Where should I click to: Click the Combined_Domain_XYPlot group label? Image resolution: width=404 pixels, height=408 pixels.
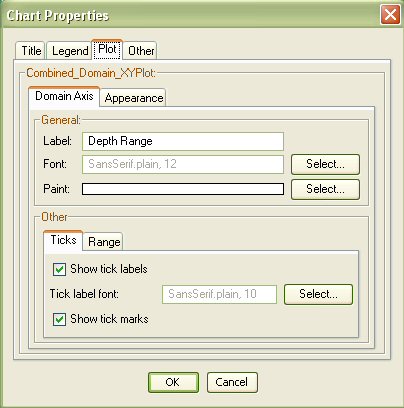91,73
